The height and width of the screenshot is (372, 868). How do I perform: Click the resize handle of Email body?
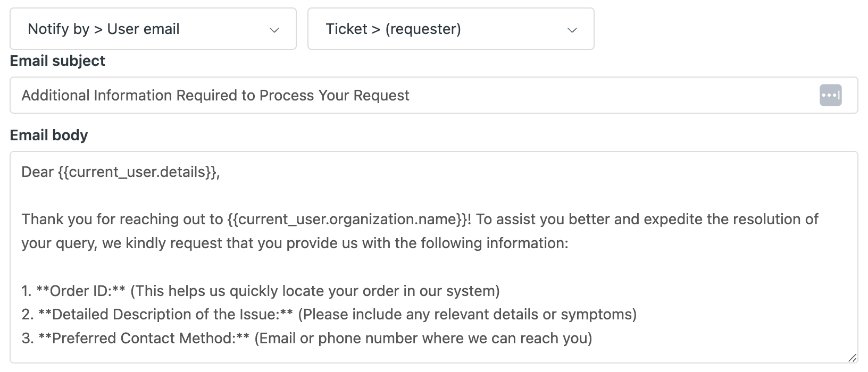click(x=852, y=358)
